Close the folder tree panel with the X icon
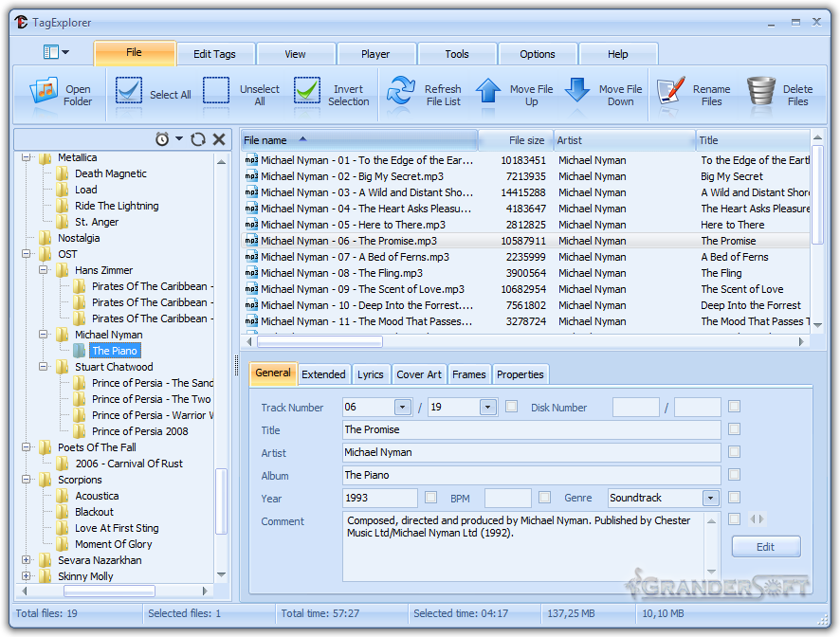 point(219,139)
